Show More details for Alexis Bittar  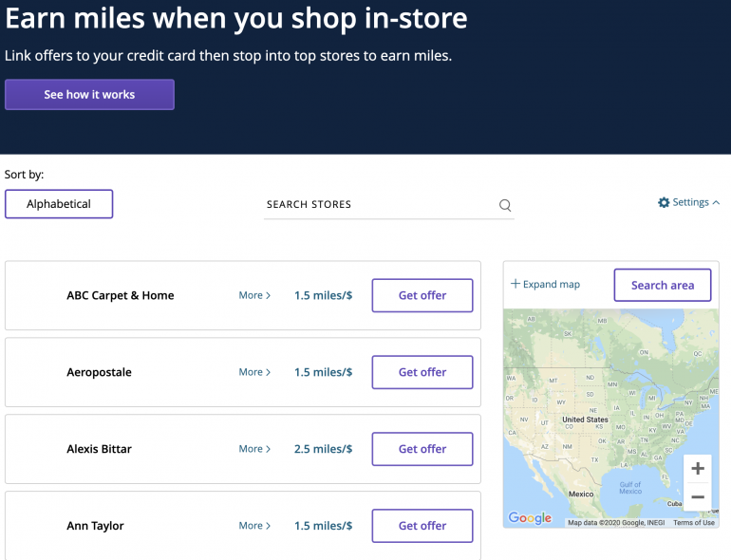coord(254,449)
